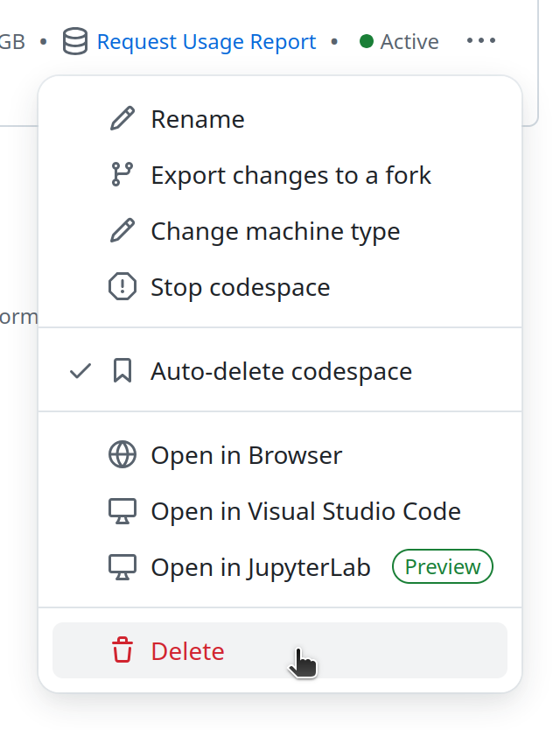
Task: Choose Stop codespace from the menu
Action: (240, 286)
